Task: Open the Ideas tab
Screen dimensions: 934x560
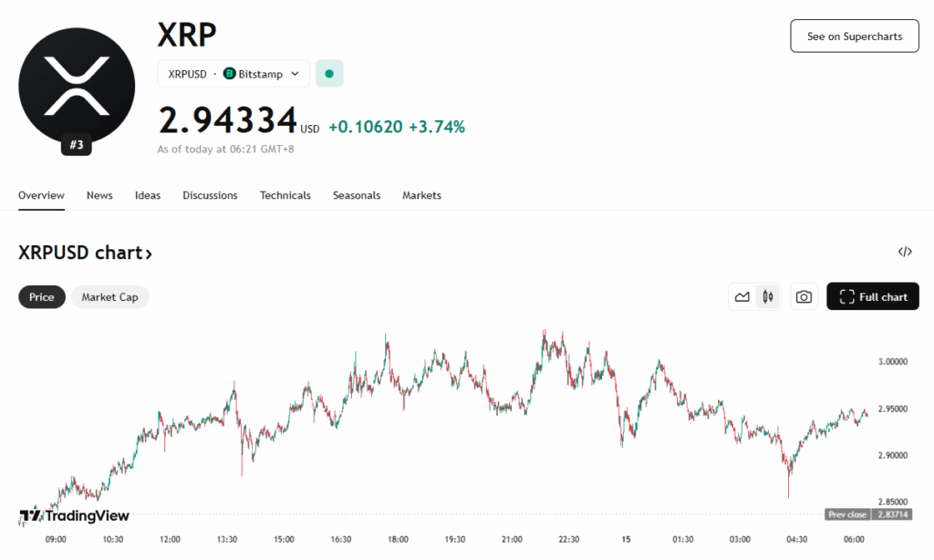Action: click(x=148, y=195)
